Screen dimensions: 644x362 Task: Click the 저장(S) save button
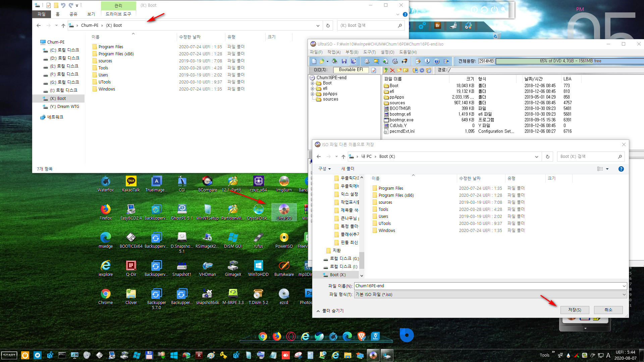[574, 310]
